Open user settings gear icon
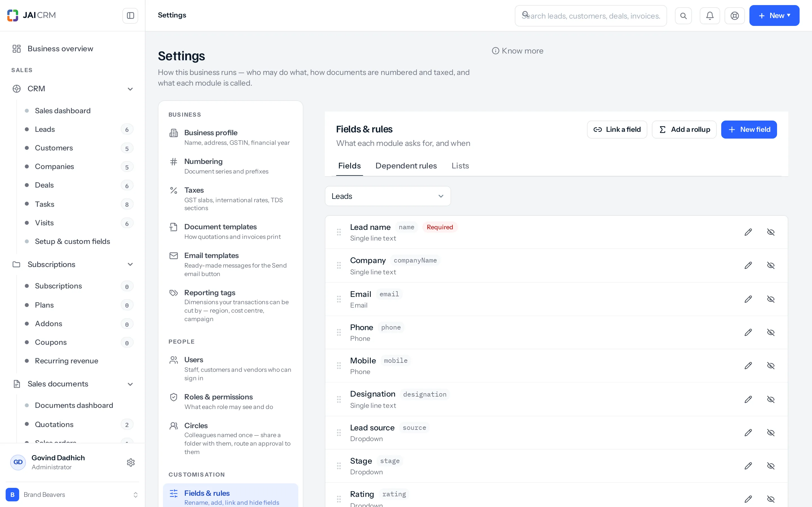The height and width of the screenshot is (507, 812). point(131,462)
